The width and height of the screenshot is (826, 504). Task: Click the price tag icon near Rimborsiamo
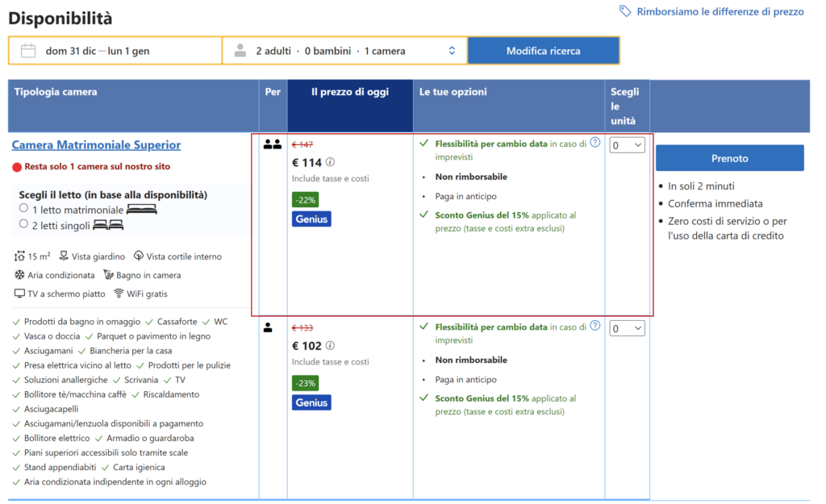(x=625, y=11)
